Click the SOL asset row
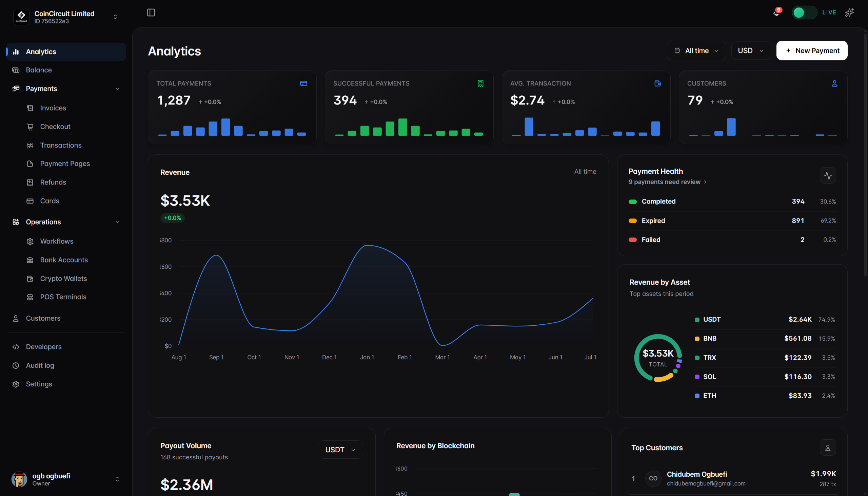 point(765,377)
